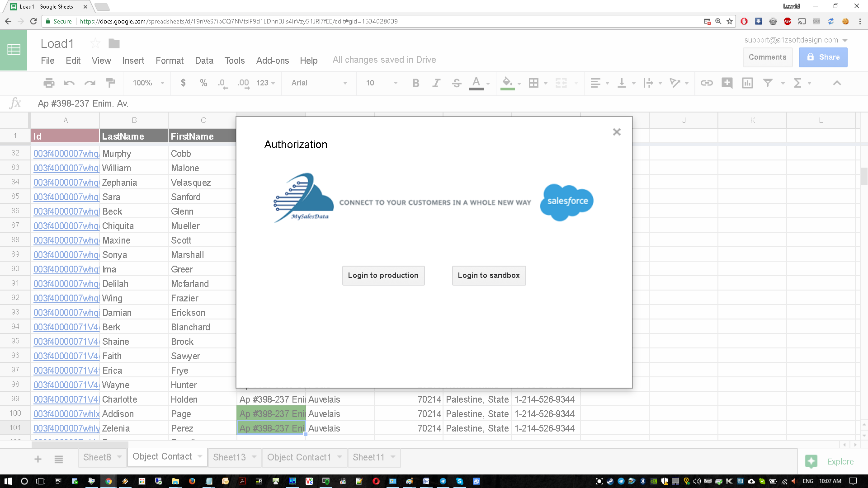Click the print icon in the toolbar

point(49,83)
